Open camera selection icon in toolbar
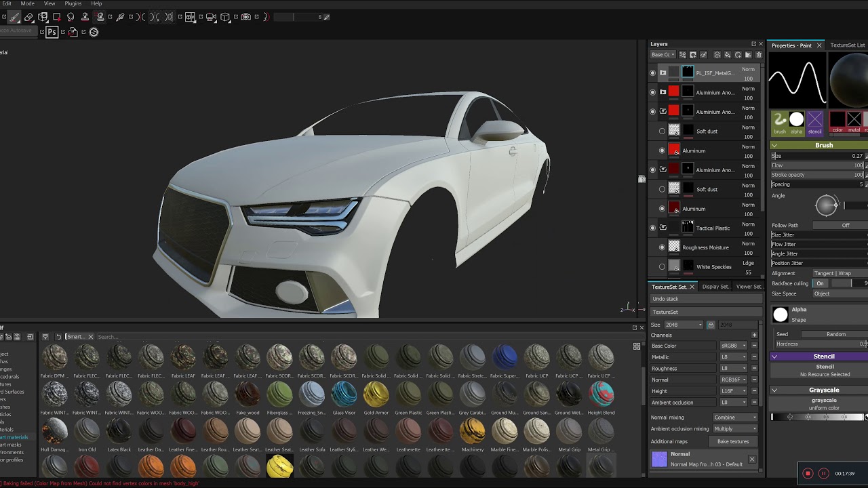The image size is (868, 488). [x=211, y=17]
